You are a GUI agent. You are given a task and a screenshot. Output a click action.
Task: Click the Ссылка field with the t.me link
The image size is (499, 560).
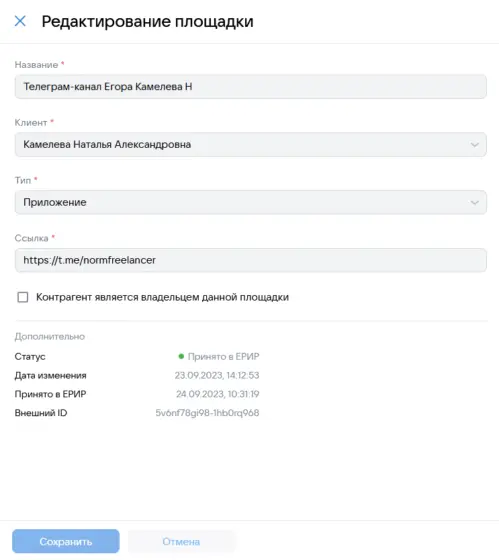[x=250, y=260]
